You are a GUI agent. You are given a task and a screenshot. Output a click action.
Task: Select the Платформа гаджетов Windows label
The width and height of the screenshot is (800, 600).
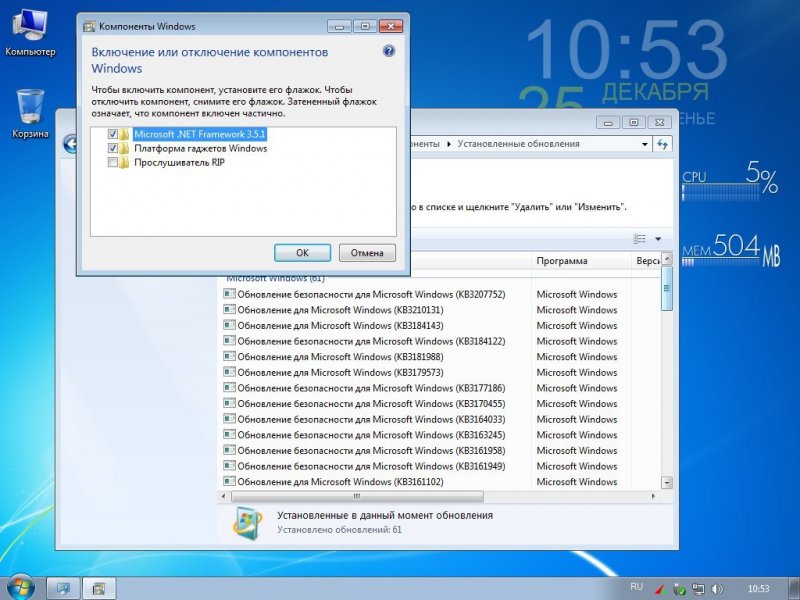point(201,148)
